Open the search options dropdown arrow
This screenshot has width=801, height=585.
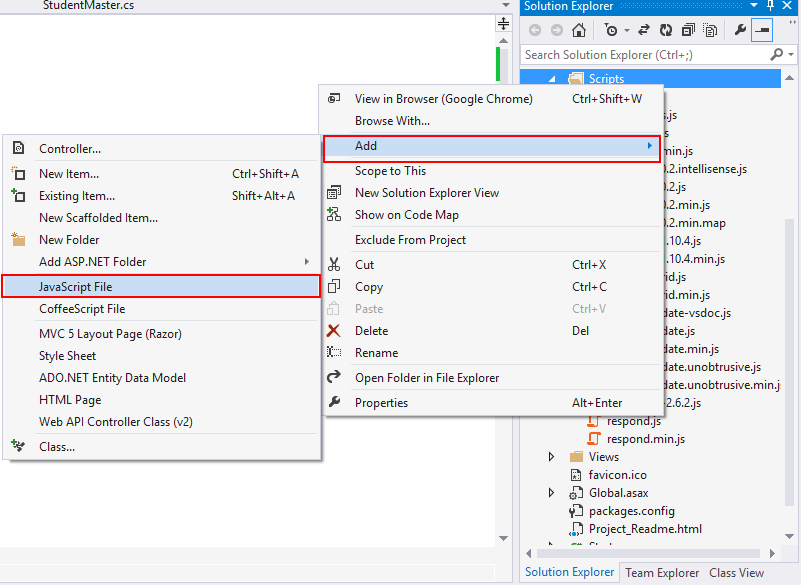coord(791,54)
